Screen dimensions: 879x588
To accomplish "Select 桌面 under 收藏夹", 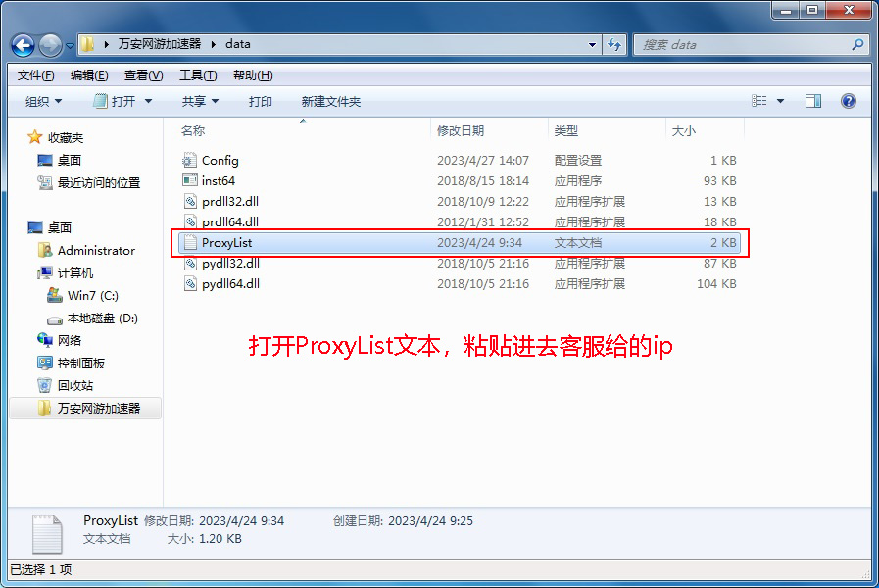I will tap(70, 161).
